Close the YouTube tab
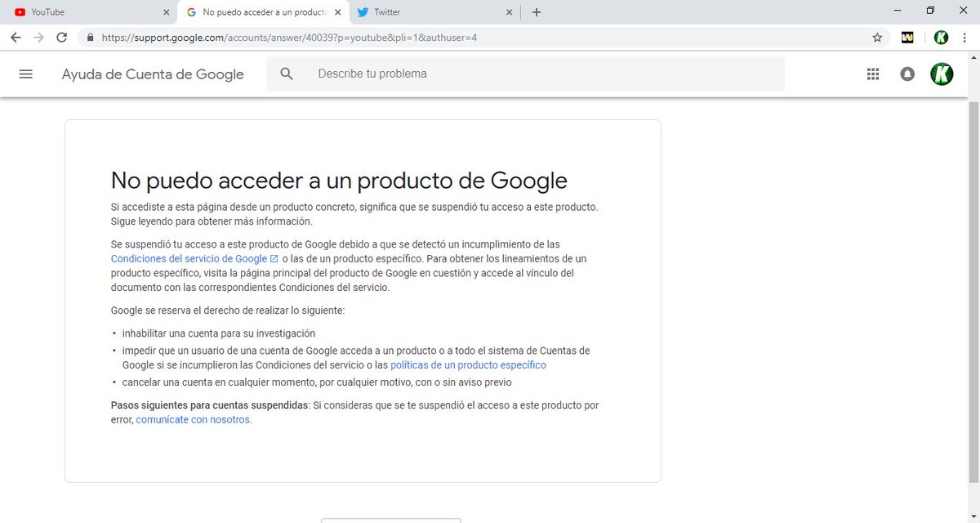The image size is (980, 523). tap(167, 12)
